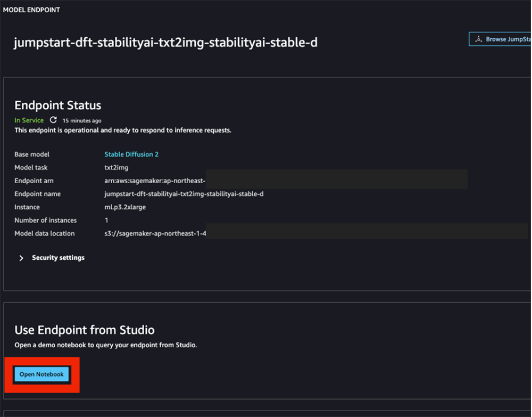This screenshot has width=532, height=417.
Task: Click the Use Endpoint from Studio heading
Action: point(85,330)
